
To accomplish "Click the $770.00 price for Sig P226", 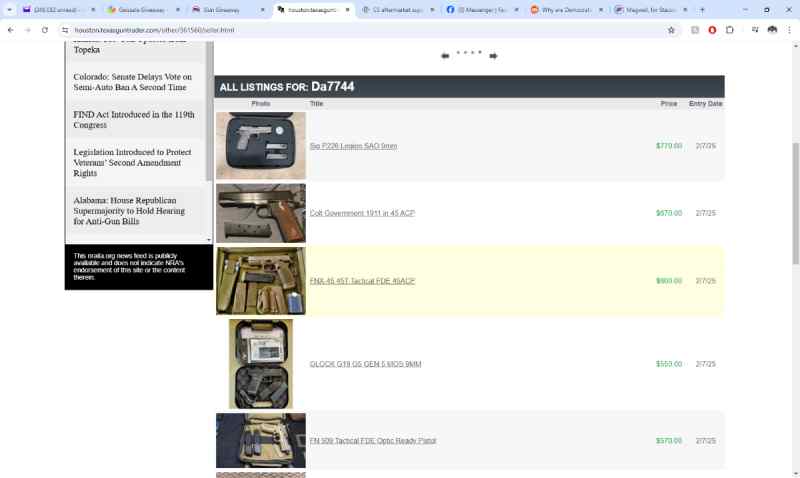I will pyautogui.click(x=669, y=146).
